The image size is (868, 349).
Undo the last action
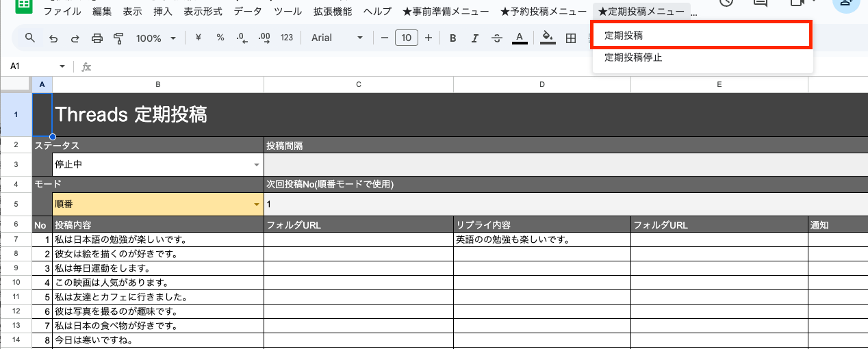point(53,38)
